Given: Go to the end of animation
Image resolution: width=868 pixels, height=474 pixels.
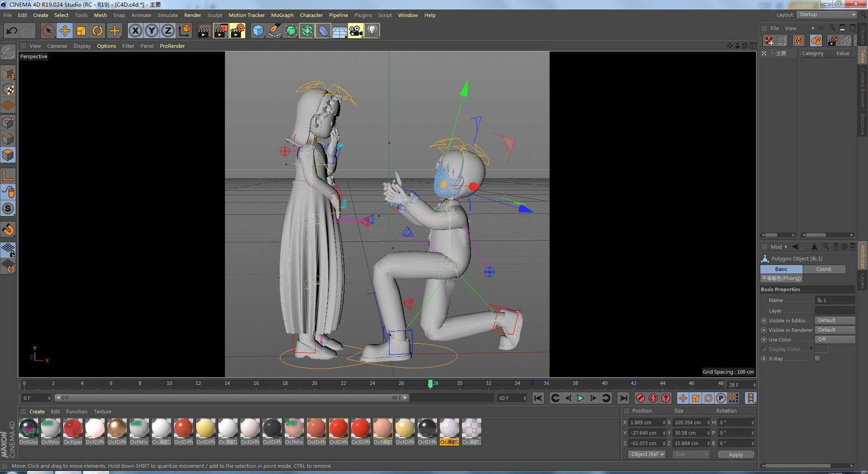Looking at the screenshot, I should [x=623, y=398].
